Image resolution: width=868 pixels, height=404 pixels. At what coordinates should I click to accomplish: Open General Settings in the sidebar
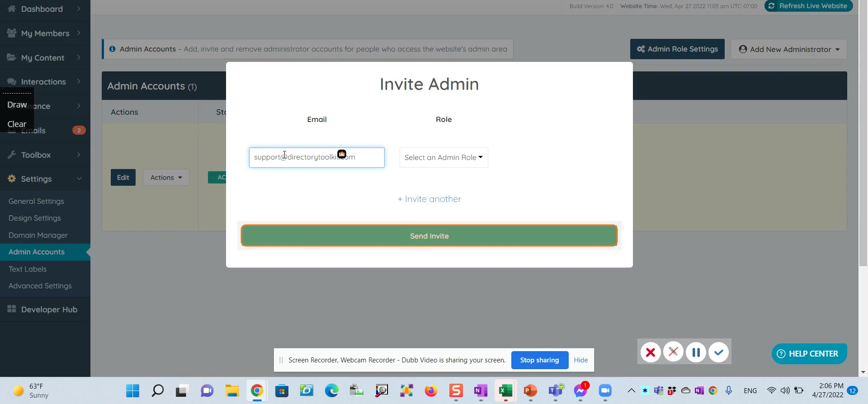[36, 201]
